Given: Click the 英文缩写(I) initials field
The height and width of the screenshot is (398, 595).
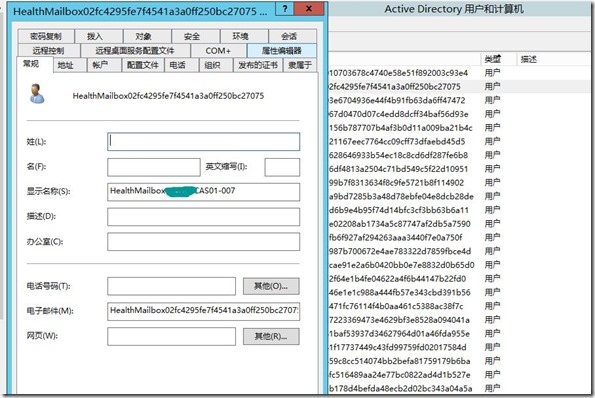Looking at the screenshot, I should coord(282,167).
